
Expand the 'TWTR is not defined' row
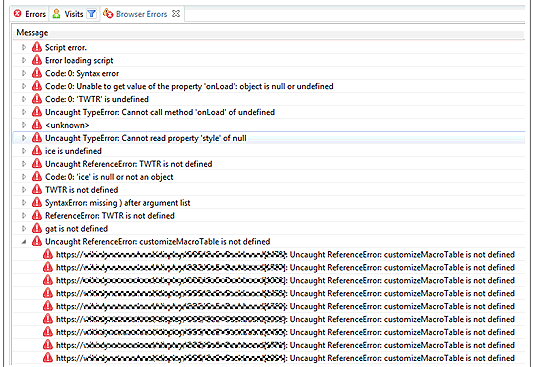tap(24, 190)
